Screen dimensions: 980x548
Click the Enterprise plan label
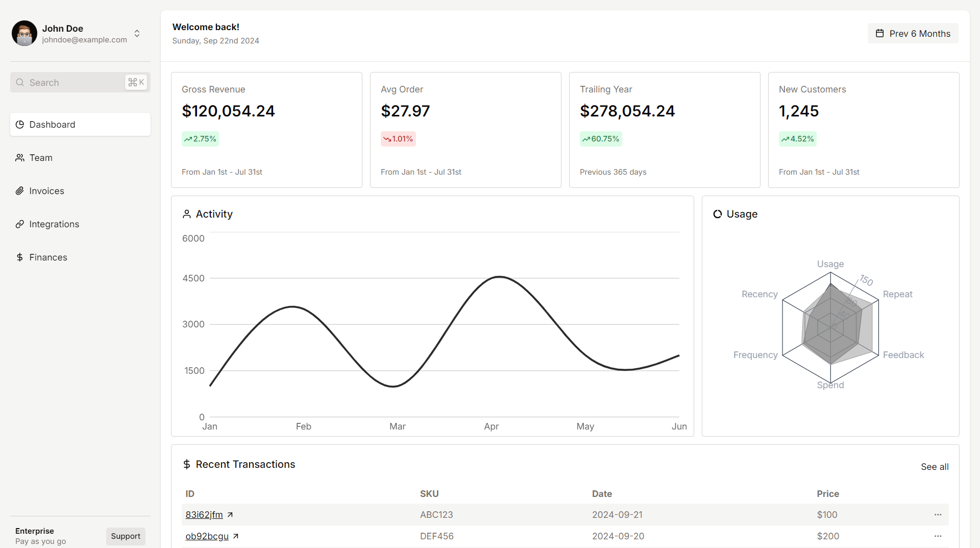pos(35,531)
